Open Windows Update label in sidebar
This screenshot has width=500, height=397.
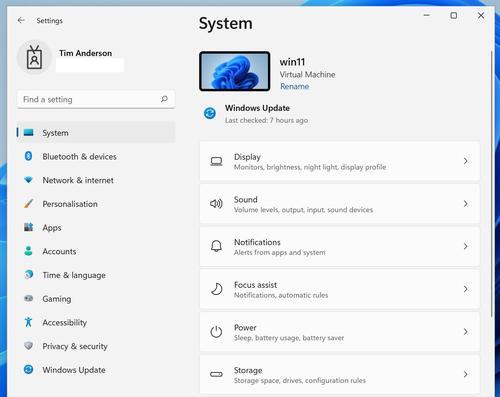point(74,370)
